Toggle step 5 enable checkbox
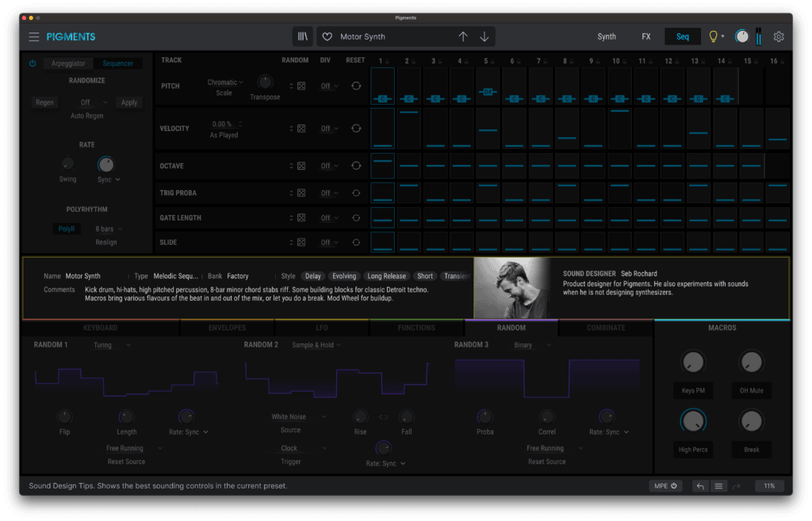This screenshot has width=812, height=521. pyautogui.click(x=492, y=62)
